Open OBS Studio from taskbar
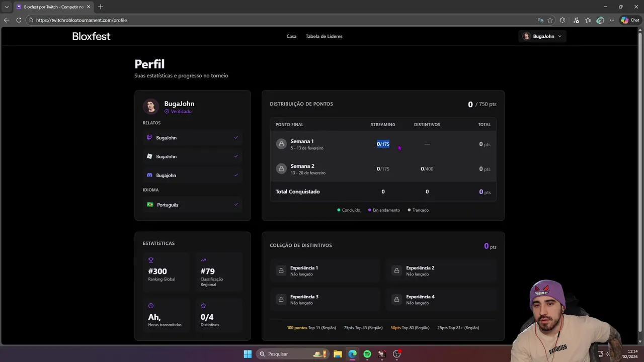644x362 pixels. [396, 354]
